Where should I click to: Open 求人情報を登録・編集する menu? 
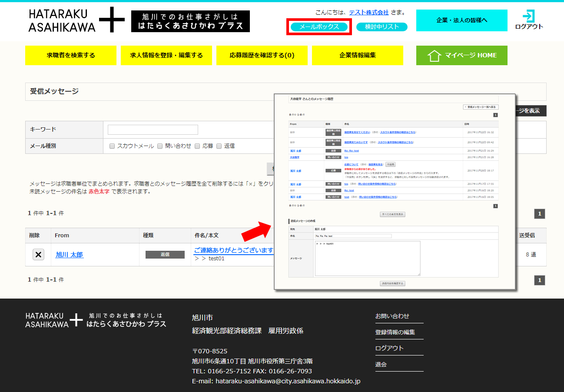pyautogui.click(x=166, y=55)
